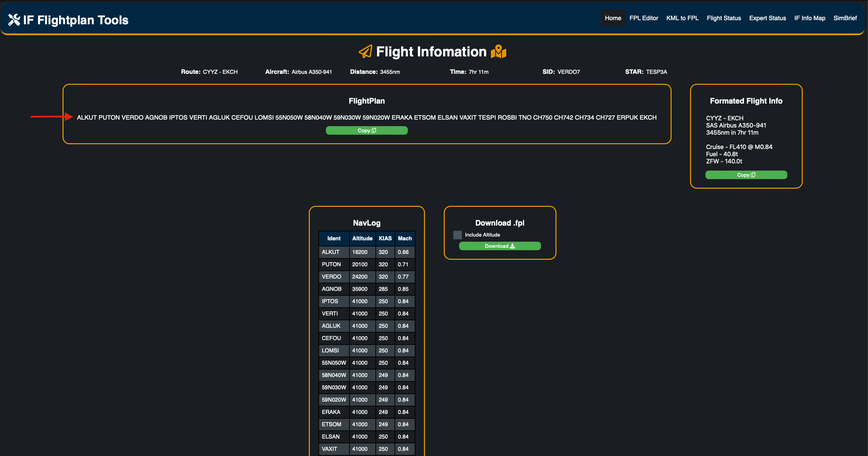
Task: Click the flight plan route text
Action: coord(367,118)
